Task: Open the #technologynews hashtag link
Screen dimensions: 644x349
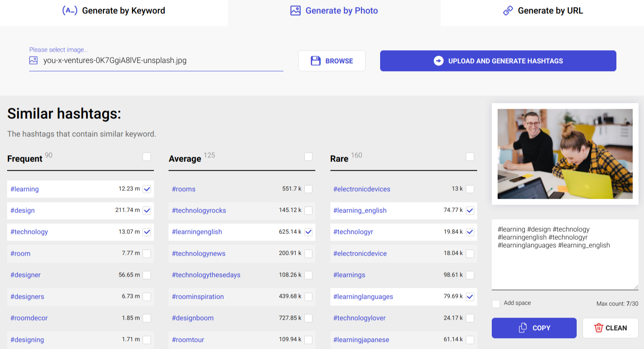Action: click(x=199, y=254)
